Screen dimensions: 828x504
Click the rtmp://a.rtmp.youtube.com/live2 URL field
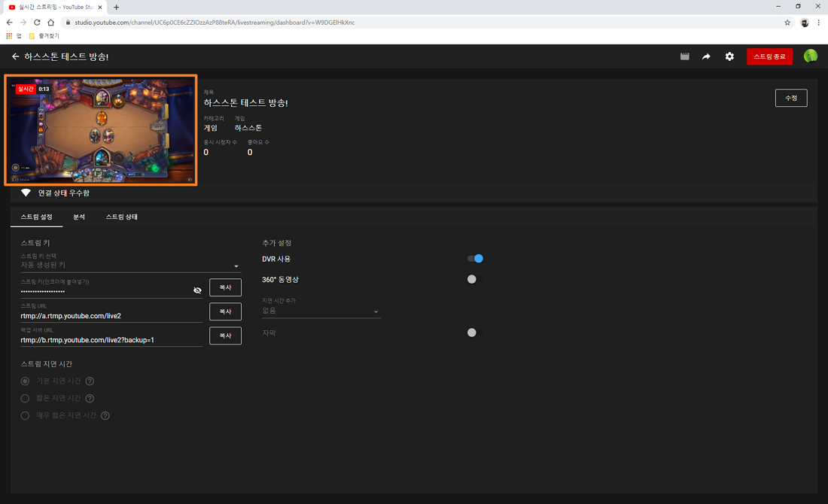[x=111, y=316]
